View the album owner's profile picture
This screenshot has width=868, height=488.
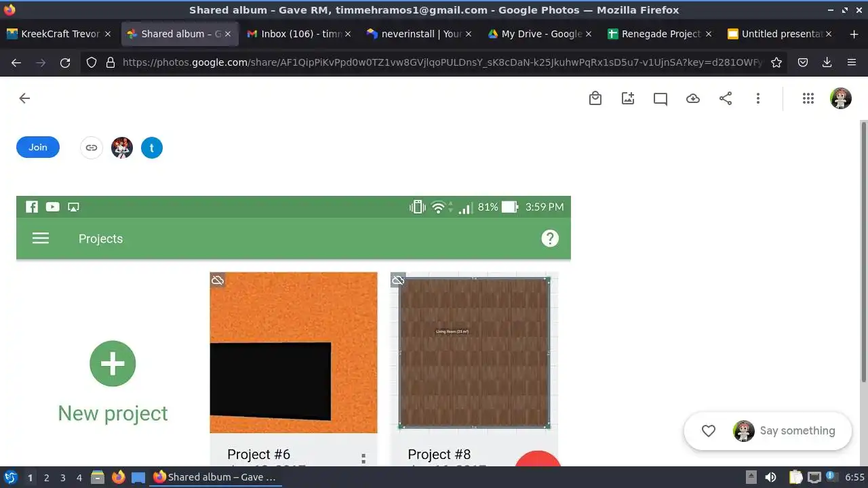coord(122,148)
